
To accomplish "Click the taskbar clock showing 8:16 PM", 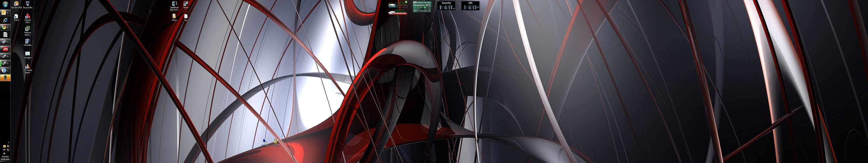I will tap(5, 158).
